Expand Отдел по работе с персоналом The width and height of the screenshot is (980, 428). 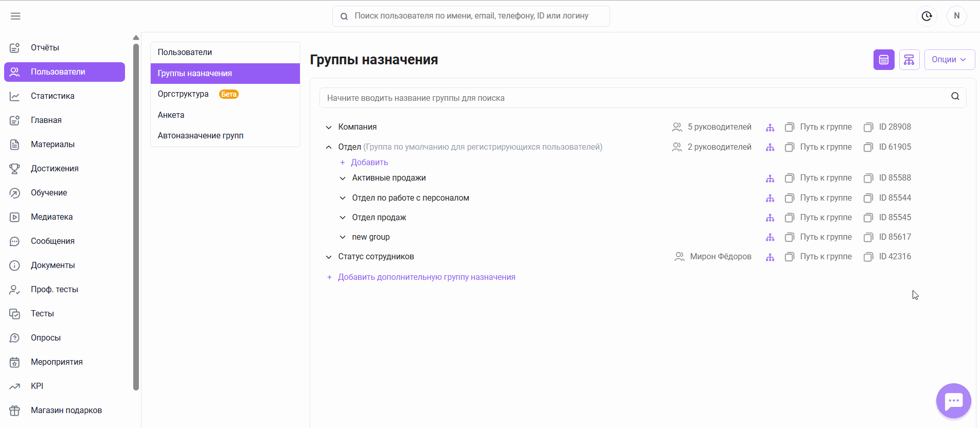click(x=343, y=198)
